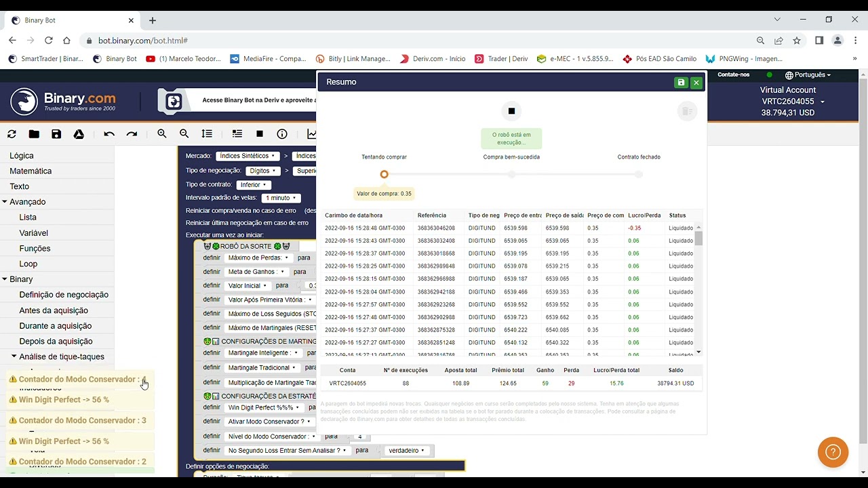Open Antes da aquisição category
The image size is (868, 488).
coord(54,310)
